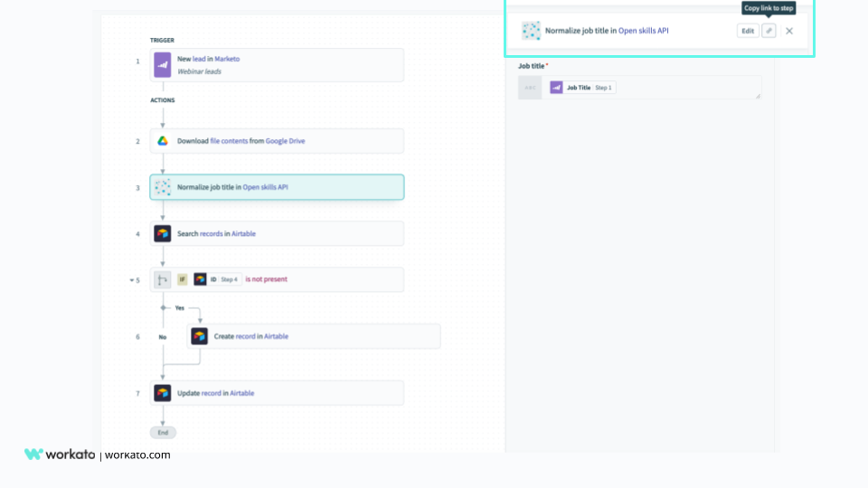This screenshot has height=488, width=868.
Task: Click the Airtable icon in Update record step
Action: [x=162, y=393]
